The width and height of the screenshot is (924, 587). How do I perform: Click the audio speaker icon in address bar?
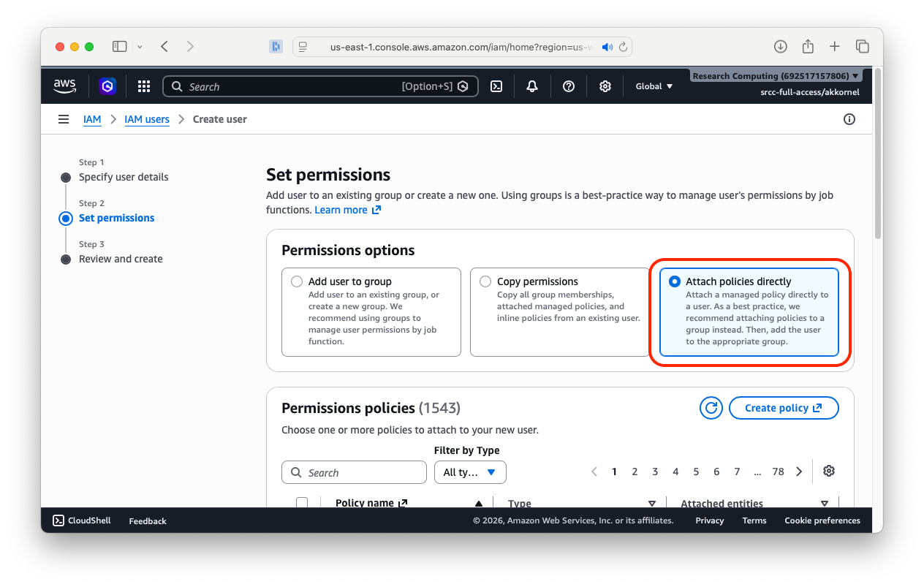(607, 47)
